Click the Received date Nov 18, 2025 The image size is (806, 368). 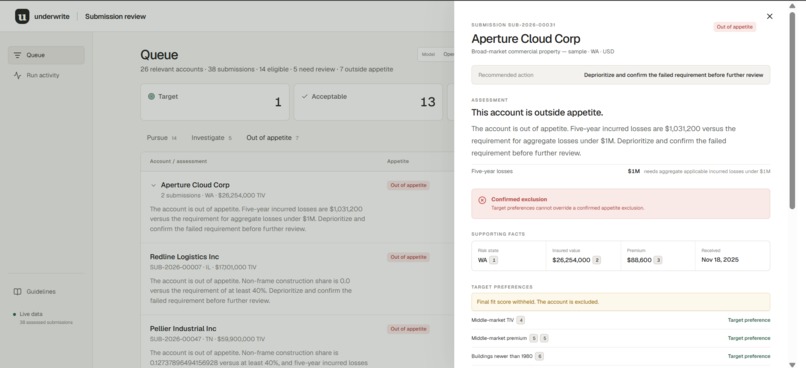(x=720, y=260)
